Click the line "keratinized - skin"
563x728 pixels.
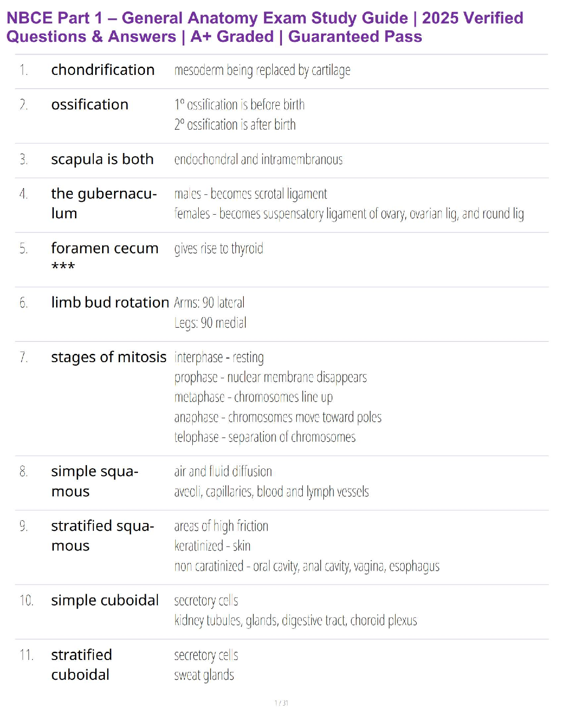(212, 546)
